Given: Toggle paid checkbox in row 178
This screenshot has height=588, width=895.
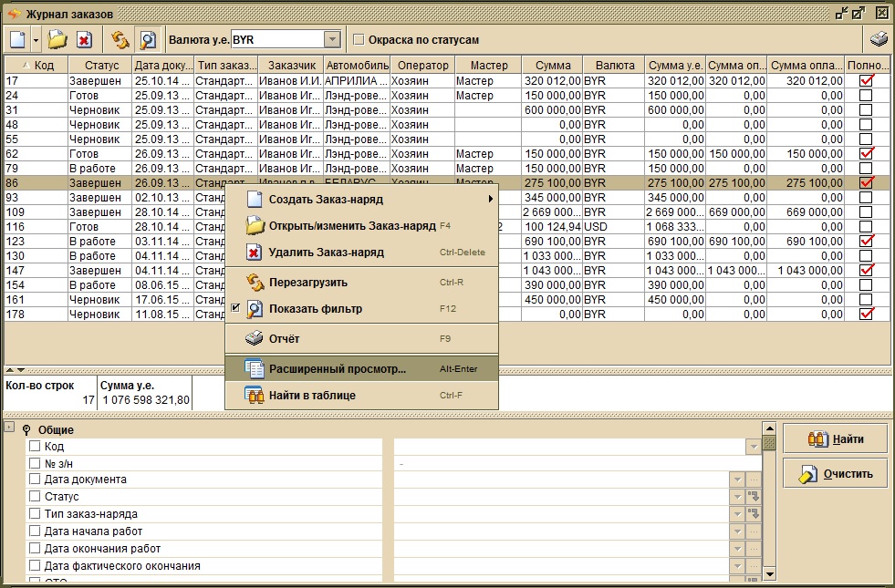Looking at the screenshot, I should click(x=867, y=315).
